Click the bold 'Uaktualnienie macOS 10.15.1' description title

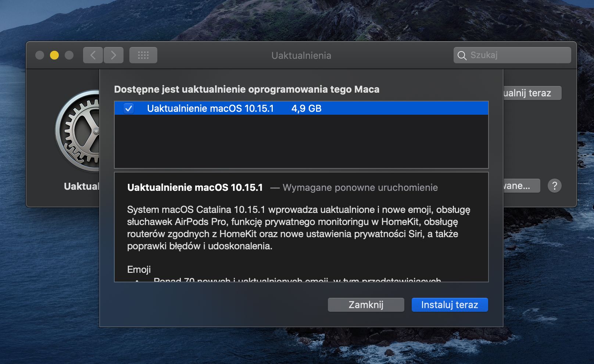(195, 188)
